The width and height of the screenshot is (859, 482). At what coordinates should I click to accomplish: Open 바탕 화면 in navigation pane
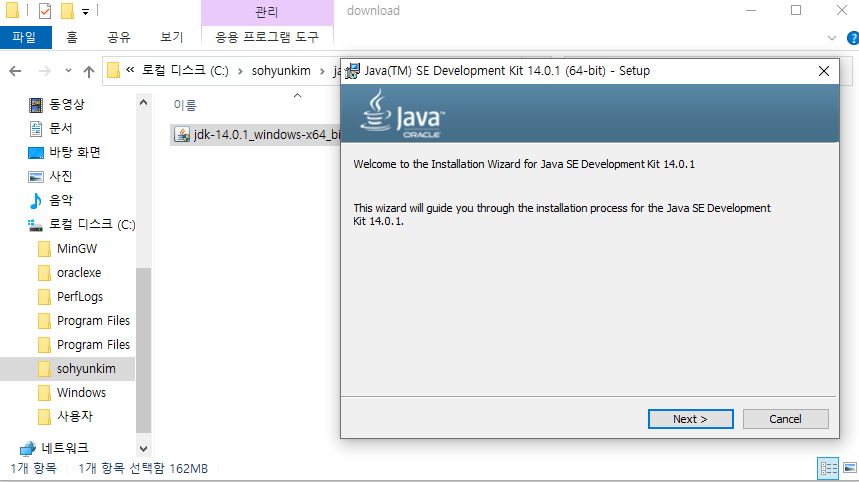(75, 152)
